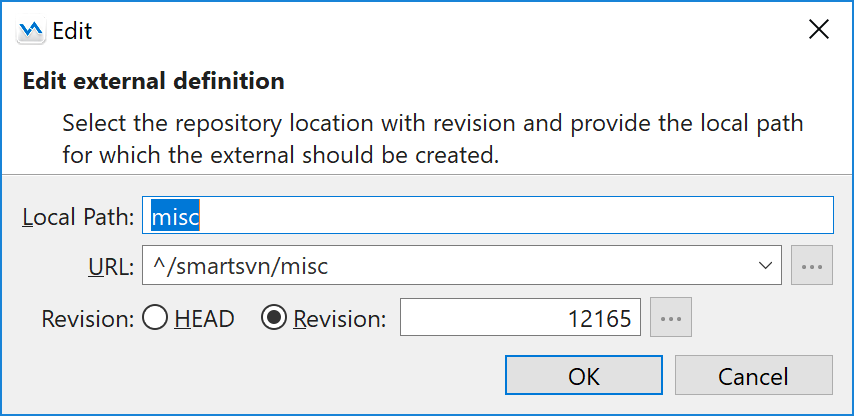The height and width of the screenshot is (416, 854).
Task: Expand the URL dropdown arrow
Action: (765, 267)
